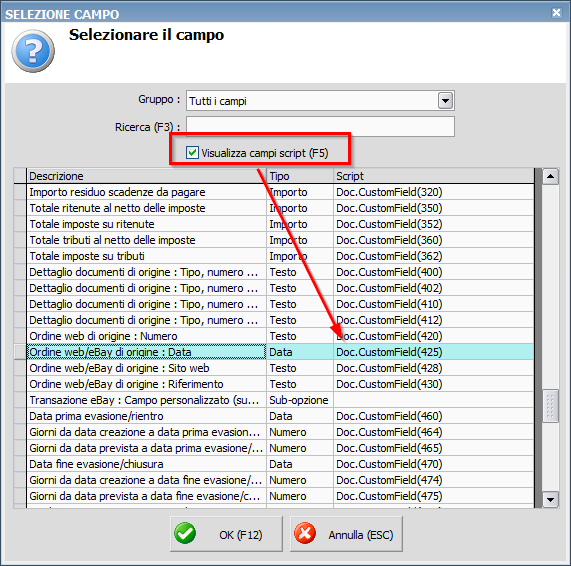Click the scrollbar down arrow
The height and width of the screenshot is (566, 571).
[x=550, y=499]
